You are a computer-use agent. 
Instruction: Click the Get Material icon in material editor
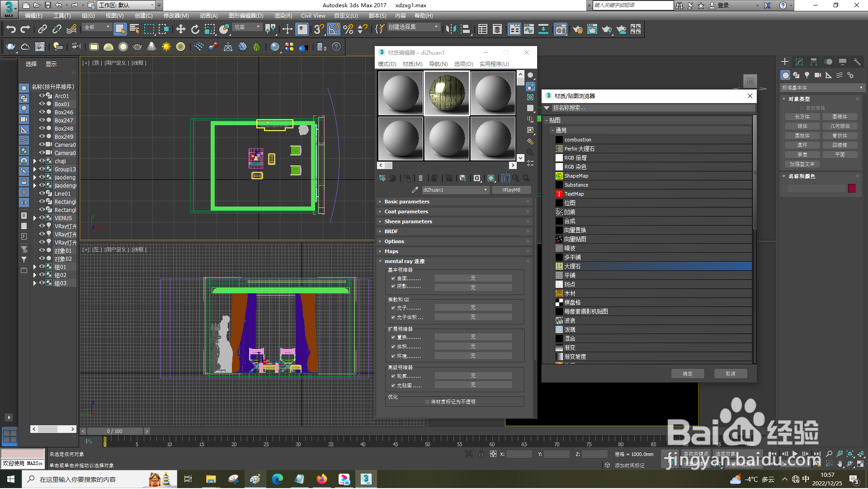tap(382, 178)
